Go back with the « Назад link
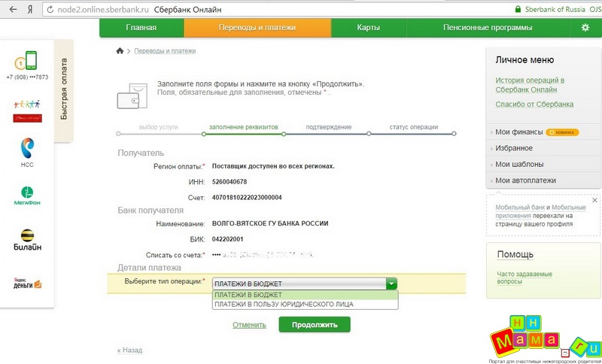The image size is (602, 364). click(x=129, y=350)
